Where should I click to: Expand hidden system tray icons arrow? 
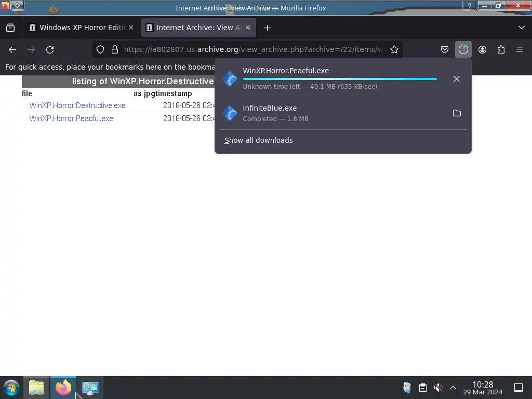tap(453, 388)
